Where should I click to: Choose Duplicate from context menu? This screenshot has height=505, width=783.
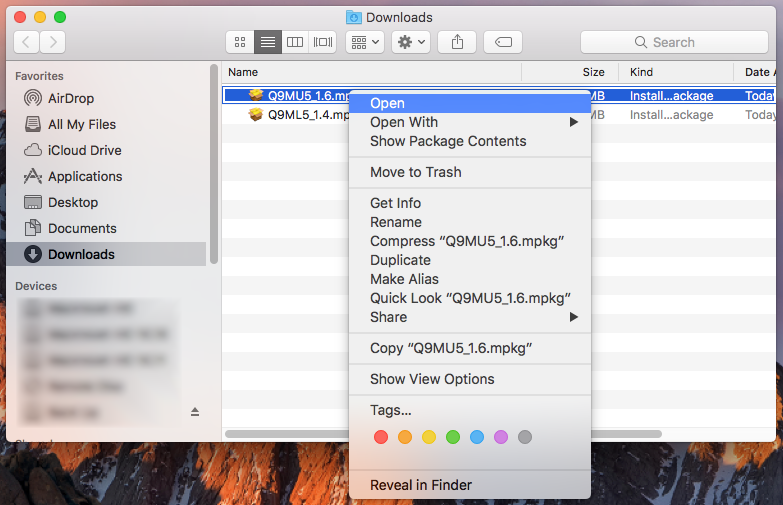pyautogui.click(x=470, y=260)
